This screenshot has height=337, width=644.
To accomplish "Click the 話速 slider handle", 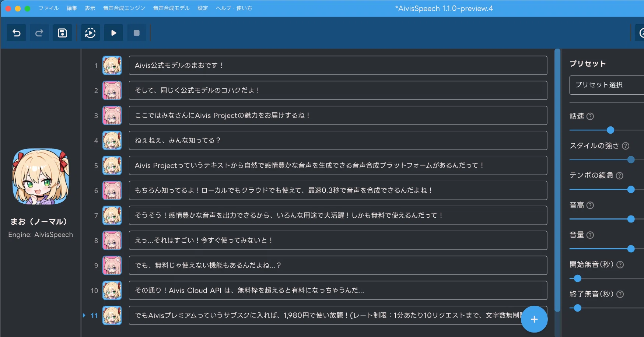I will point(610,130).
